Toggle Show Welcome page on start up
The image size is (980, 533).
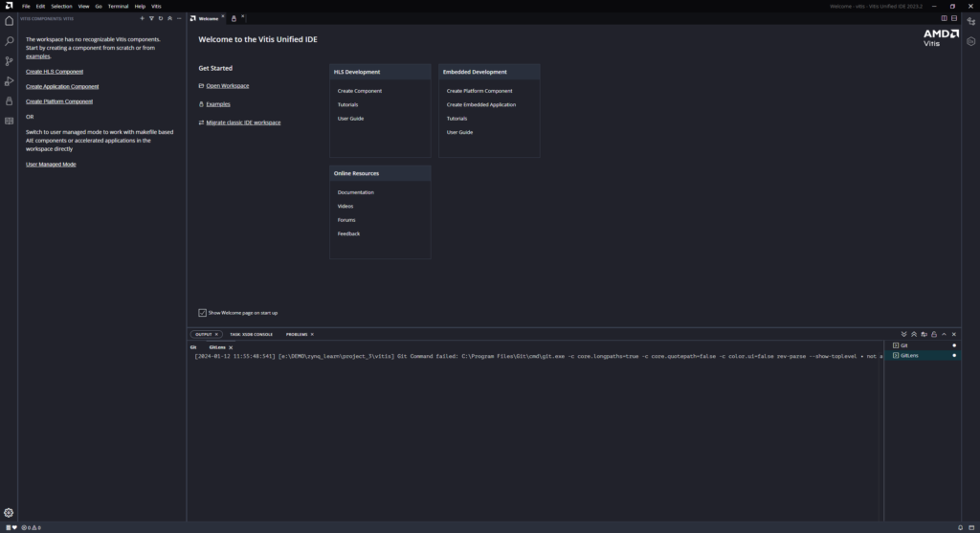(203, 312)
